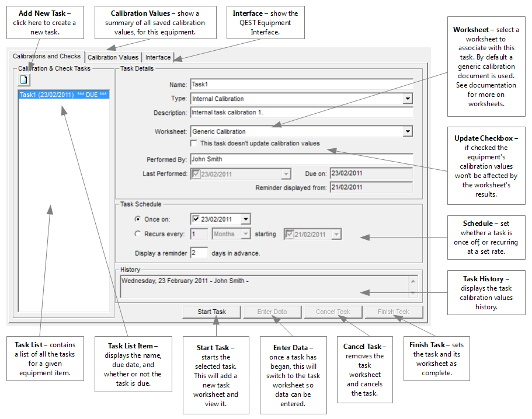Select the Calibrations and Checks tab
Image resolution: width=532 pixels, height=419 pixels.
tap(47, 57)
